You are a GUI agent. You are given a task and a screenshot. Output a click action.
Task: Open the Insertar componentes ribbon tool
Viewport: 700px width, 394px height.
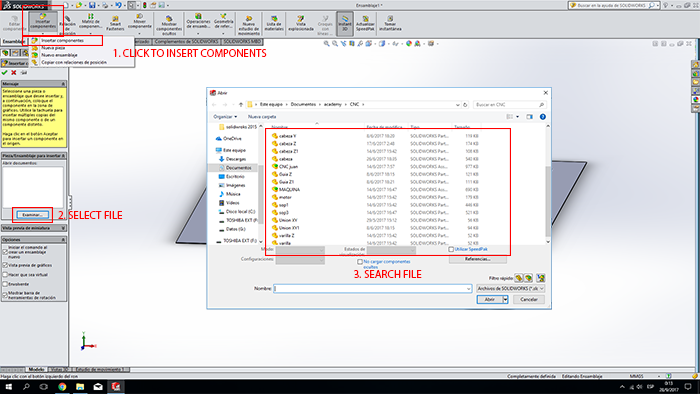pos(43,22)
